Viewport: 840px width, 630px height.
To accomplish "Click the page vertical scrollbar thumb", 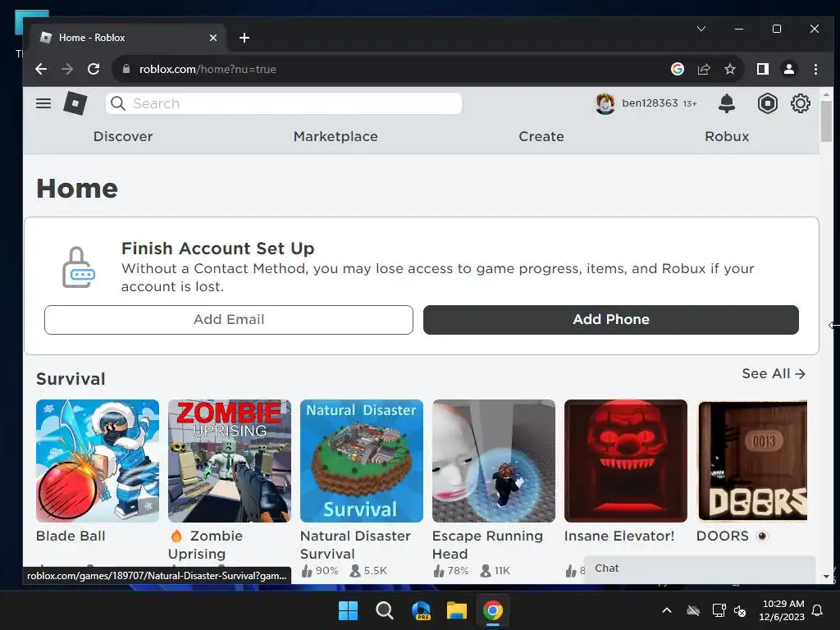I will pyautogui.click(x=826, y=121).
